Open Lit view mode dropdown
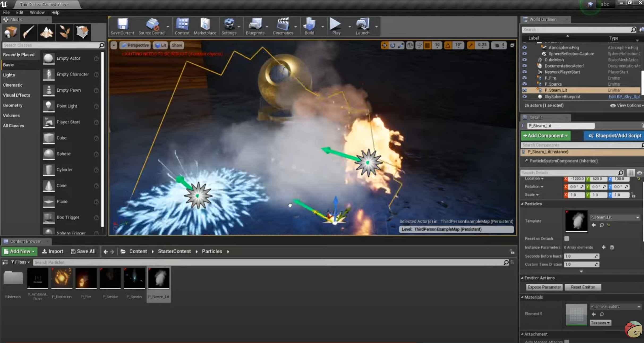Viewport: 644px width, 343px height. [x=160, y=45]
